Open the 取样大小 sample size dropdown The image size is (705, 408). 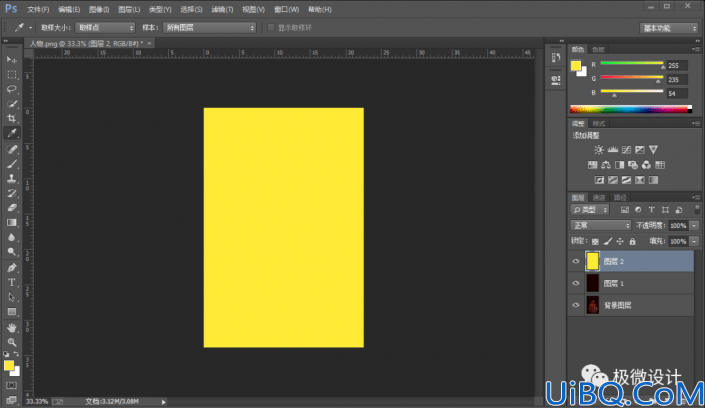tap(105, 27)
